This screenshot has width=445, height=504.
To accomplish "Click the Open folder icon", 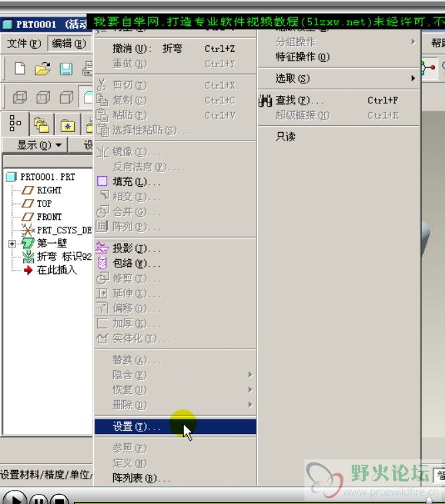I will 43,69.
